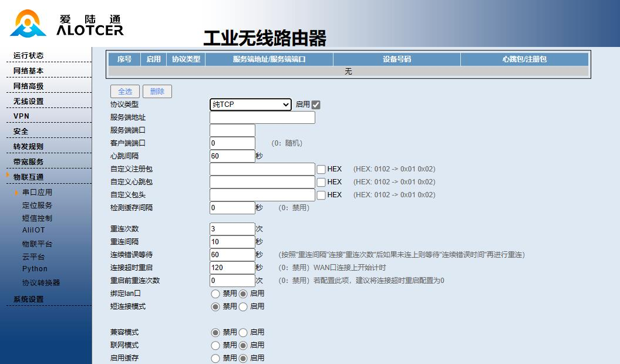Image resolution: width=620 pixels, height=364 pixels.
Task: Enable HEX mode for 自定义心跳包
Action: click(321, 182)
